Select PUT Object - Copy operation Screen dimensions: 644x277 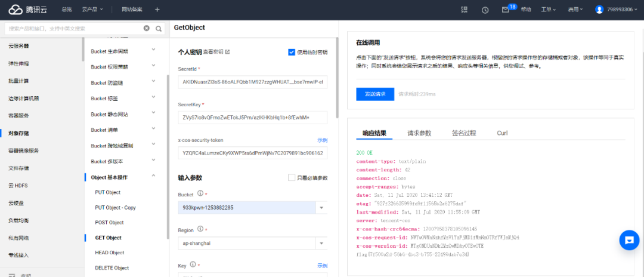pyautogui.click(x=115, y=208)
